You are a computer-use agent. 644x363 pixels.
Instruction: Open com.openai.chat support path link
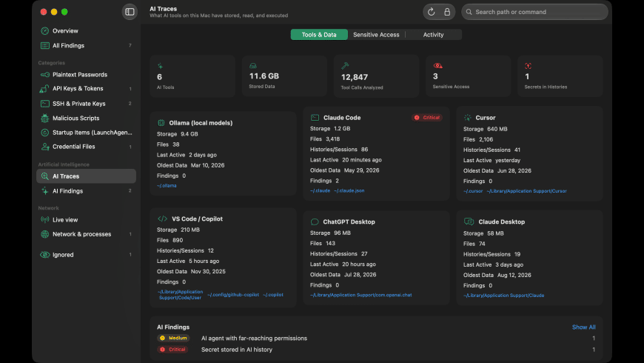(x=361, y=295)
